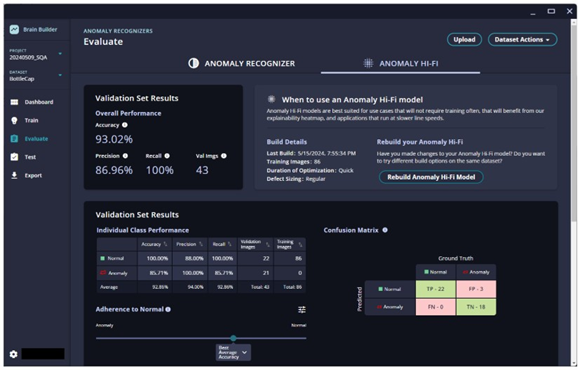
Task: Click the Adherence to Normal slider handle
Action: 233,338
